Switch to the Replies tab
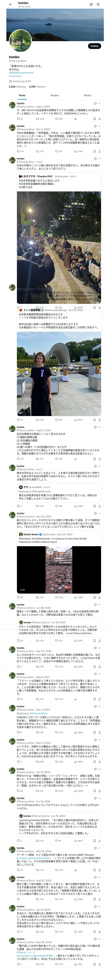 click(55, 96)
